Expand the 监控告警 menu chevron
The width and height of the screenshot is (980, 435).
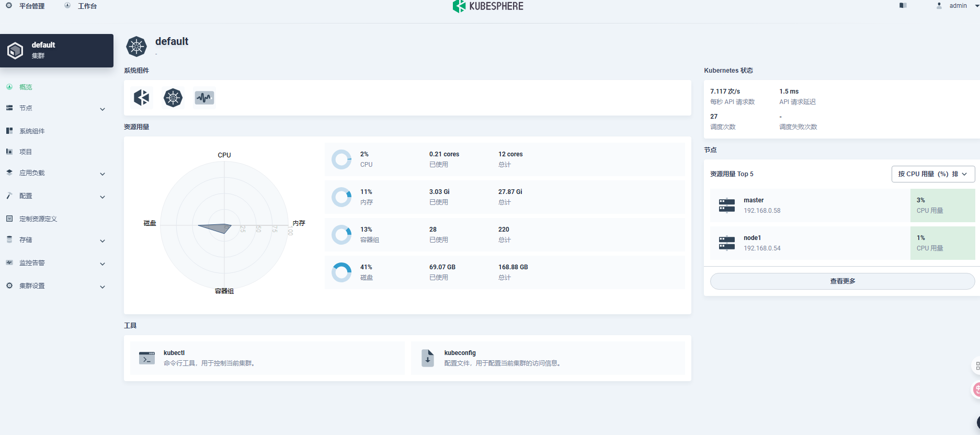[x=102, y=264]
